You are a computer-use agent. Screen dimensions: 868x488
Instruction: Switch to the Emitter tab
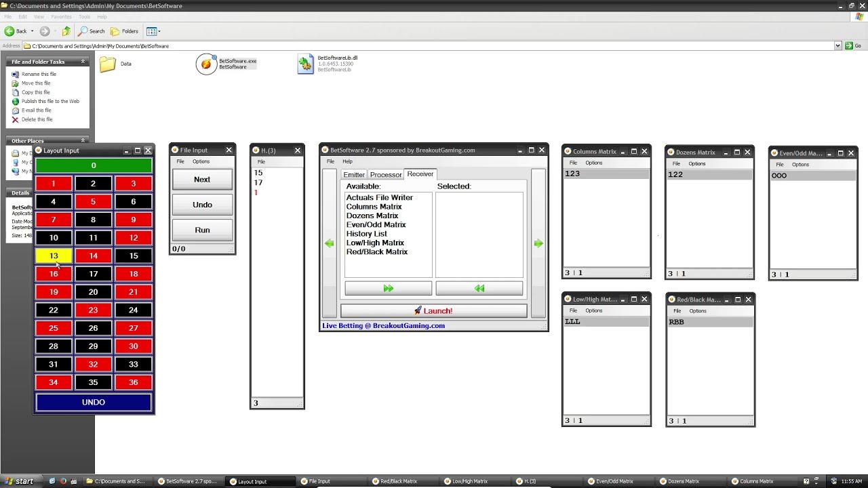[354, 175]
